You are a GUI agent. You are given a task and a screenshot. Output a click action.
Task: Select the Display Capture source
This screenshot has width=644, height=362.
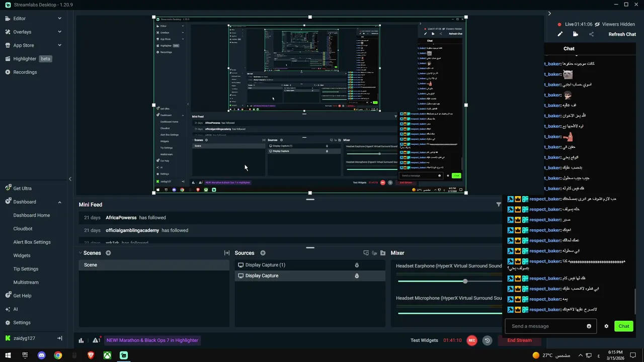pos(310,276)
